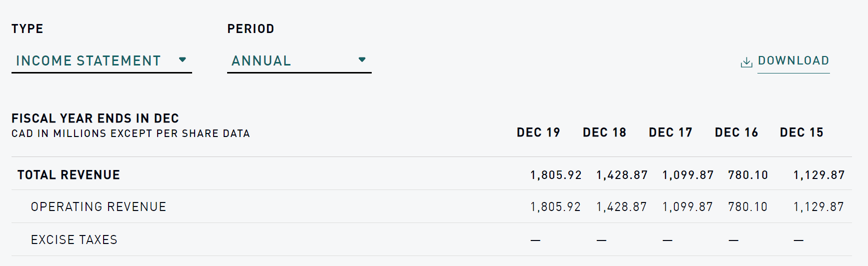Screen dimensions: 868x266
Task: Click the Excise Taxes row label
Action: (74, 240)
